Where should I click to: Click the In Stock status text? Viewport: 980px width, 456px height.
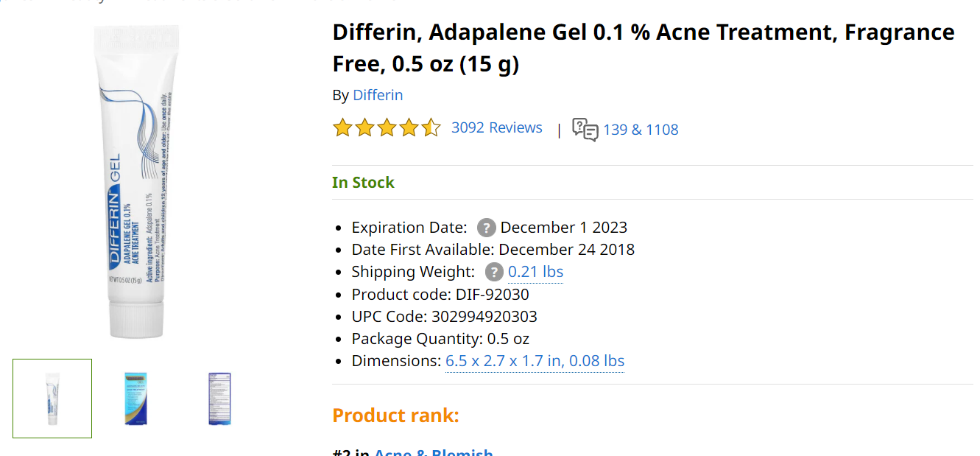click(363, 183)
